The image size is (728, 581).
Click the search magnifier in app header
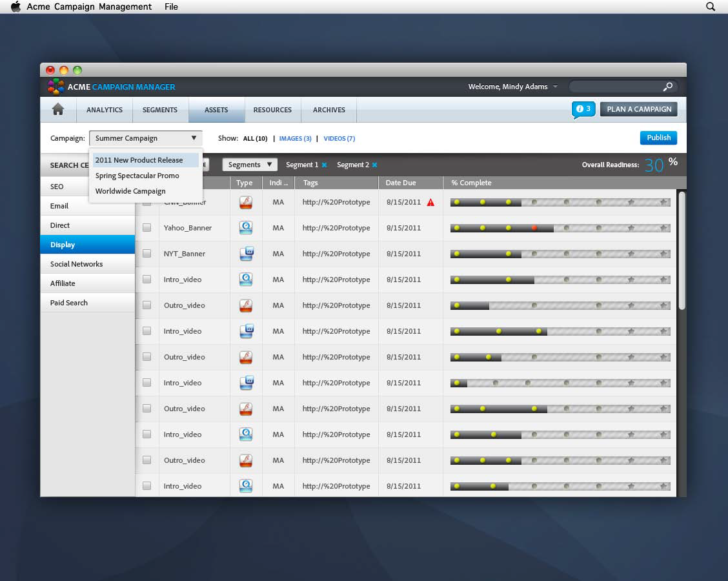tap(667, 87)
